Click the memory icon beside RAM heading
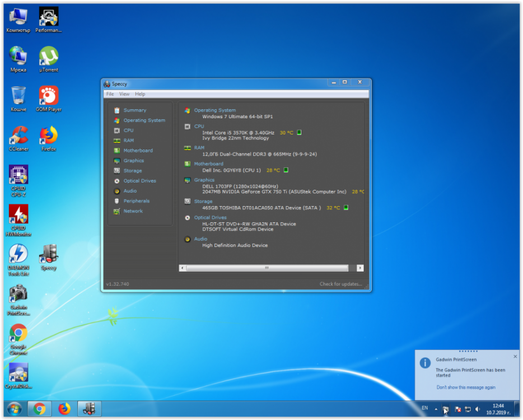The image size is (523, 420). point(188,148)
